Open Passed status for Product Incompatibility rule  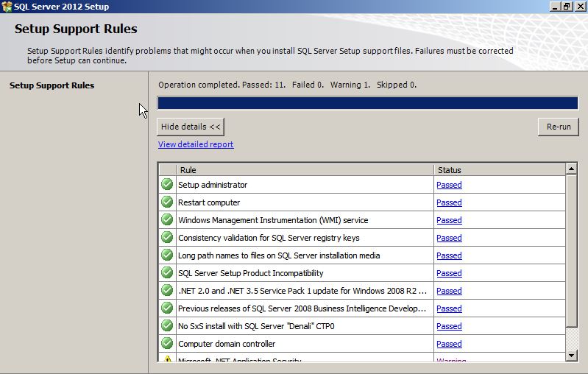coord(449,273)
